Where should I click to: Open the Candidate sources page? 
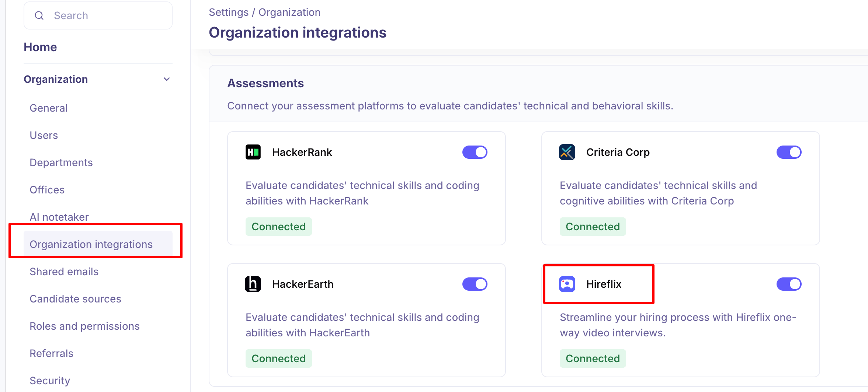(x=76, y=299)
